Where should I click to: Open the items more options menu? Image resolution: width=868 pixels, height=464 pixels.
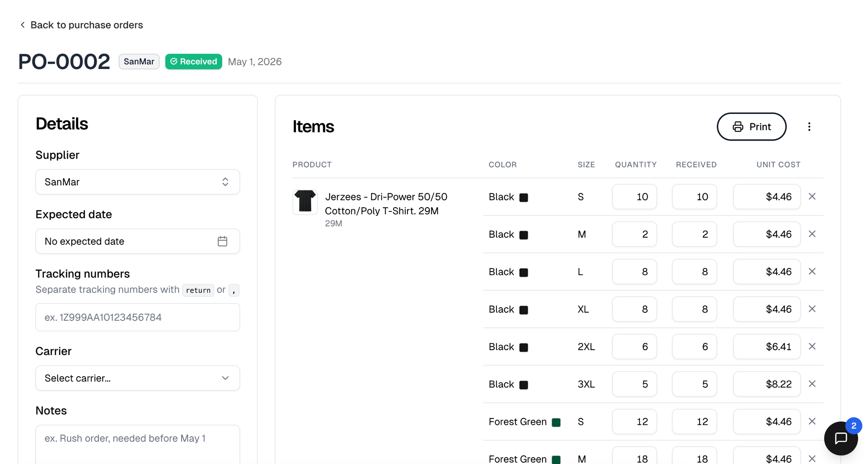[809, 127]
